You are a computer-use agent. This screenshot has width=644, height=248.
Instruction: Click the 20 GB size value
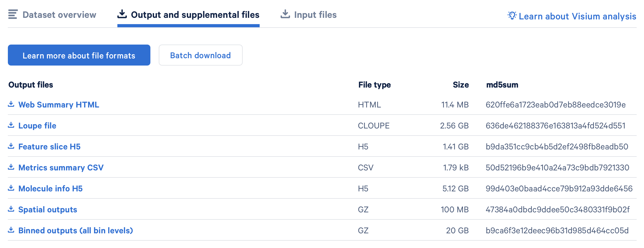(457, 230)
